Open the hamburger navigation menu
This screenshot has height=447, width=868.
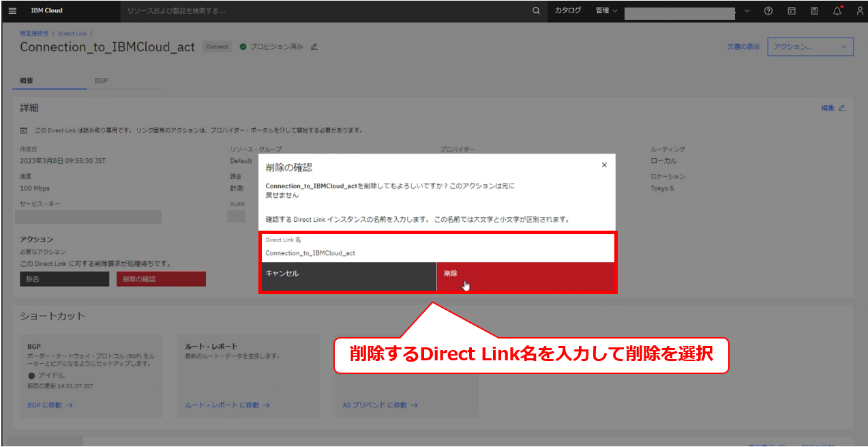pyautogui.click(x=12, y=11)
